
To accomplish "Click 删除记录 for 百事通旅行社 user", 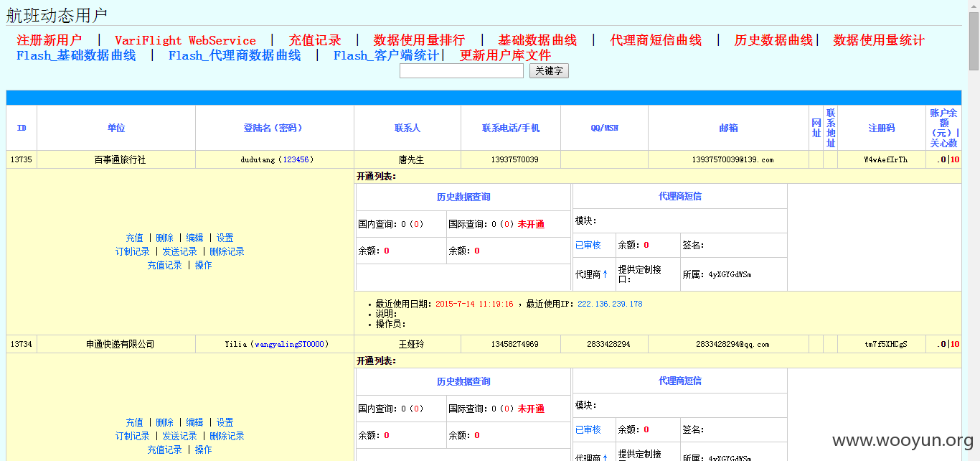I will 227,251.
